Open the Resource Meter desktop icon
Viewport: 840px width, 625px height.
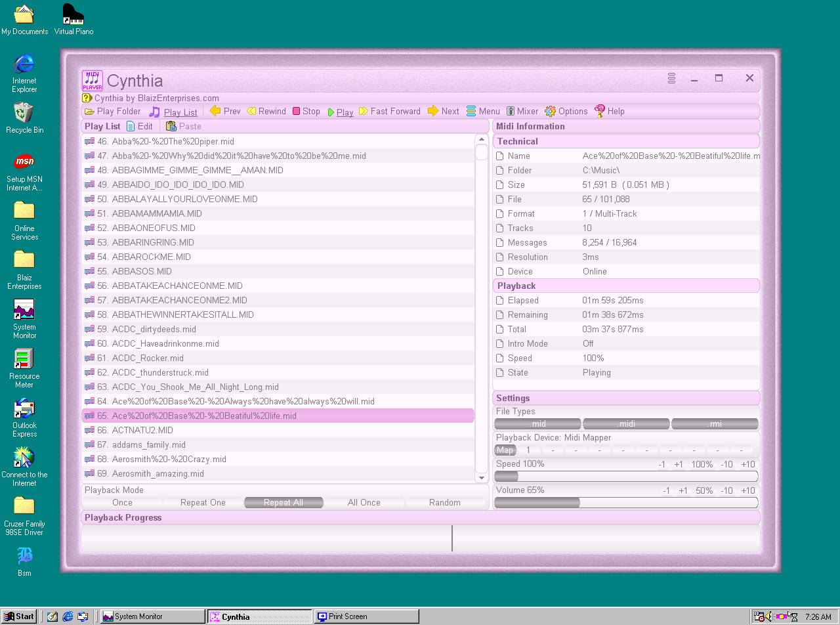tap(24, 368)
